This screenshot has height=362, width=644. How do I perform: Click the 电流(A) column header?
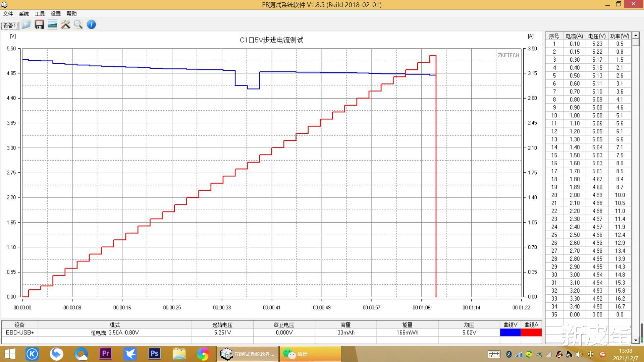(x=574, y=36)
